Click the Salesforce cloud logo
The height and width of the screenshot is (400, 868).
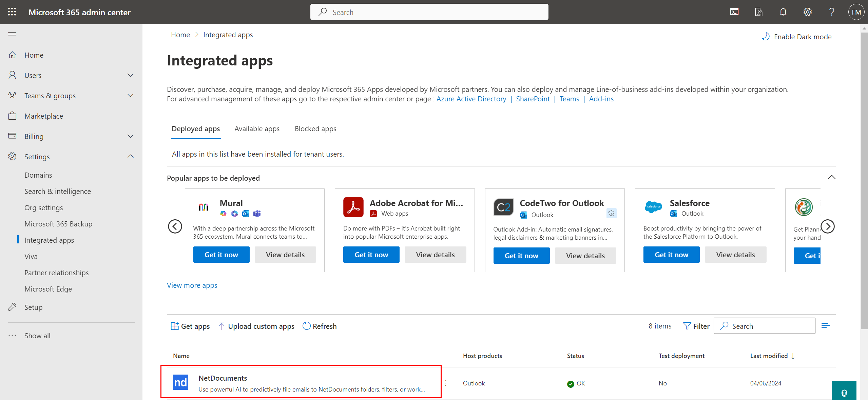pos(653,207)
